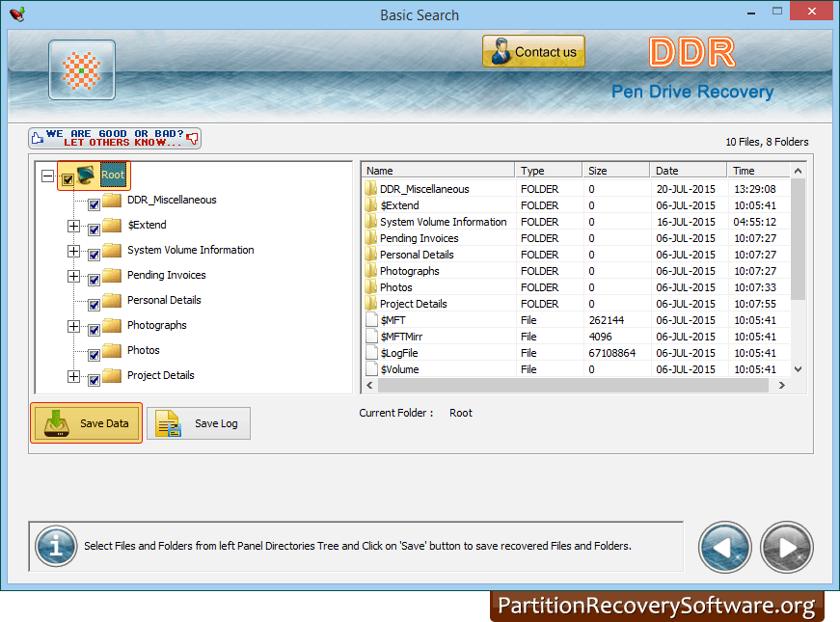The image size is (840, 622).
Task: Go back with the left arrow button
Action: 724,547
